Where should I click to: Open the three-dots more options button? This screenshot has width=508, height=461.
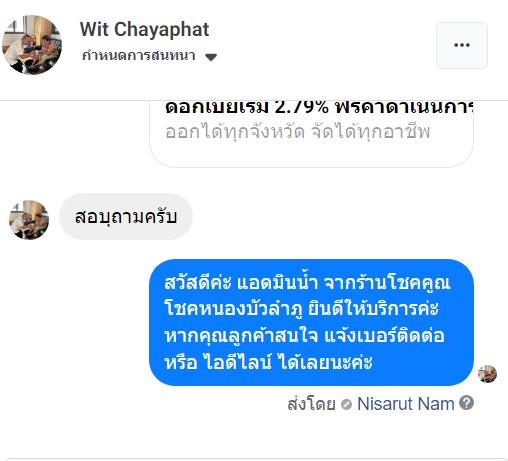click(462, 45)
